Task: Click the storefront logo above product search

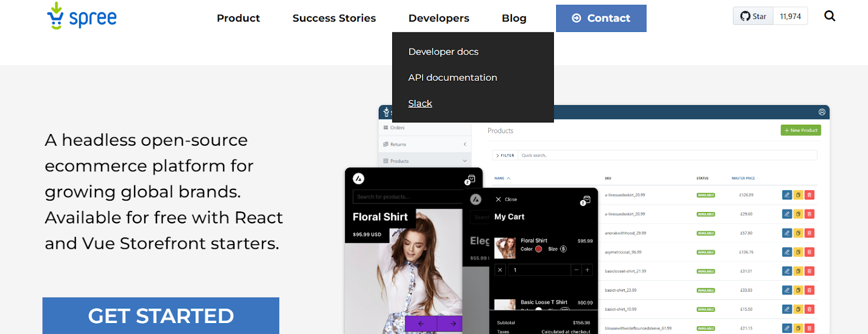Action: click(359, 178)
